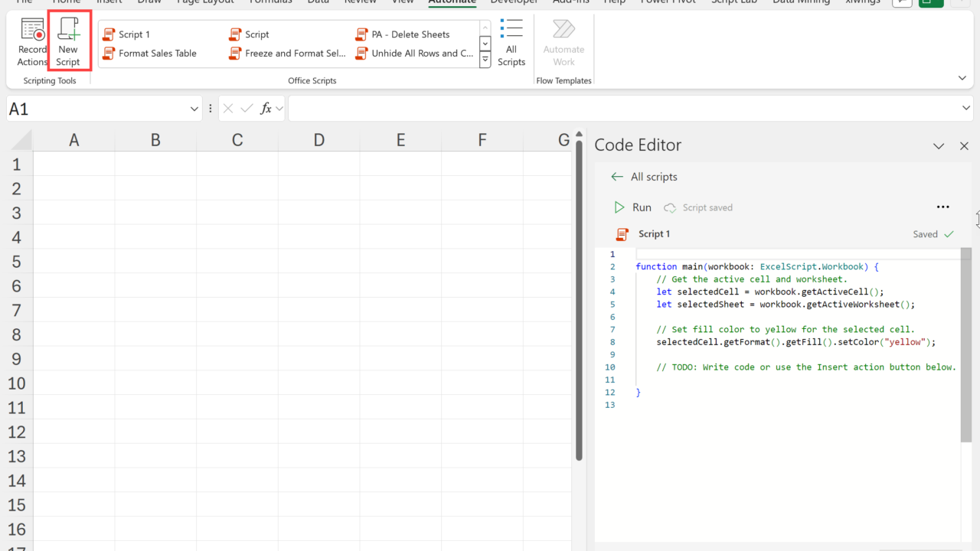Switch to the Developer ribbon tab
The height and width of the screenshot is (551, 980).
click(x=514, y=2)
